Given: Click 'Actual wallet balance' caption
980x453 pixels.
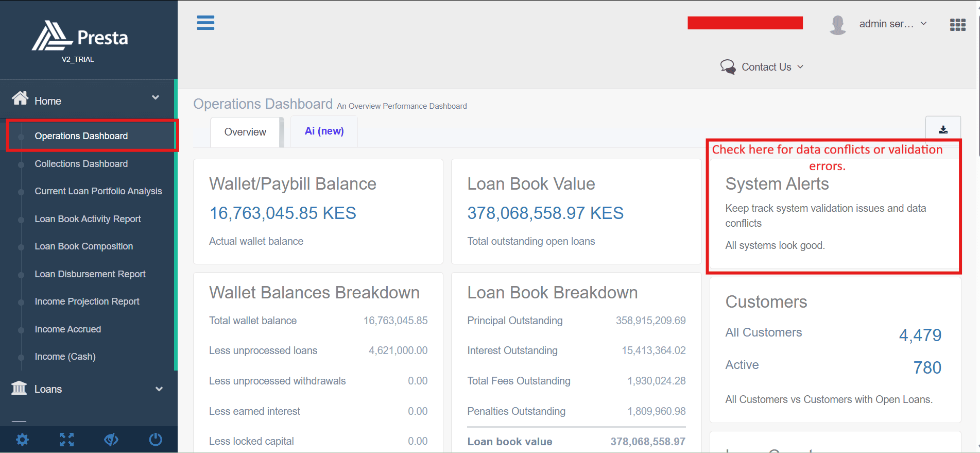Looking at the screenshot, I should [256, 241].
